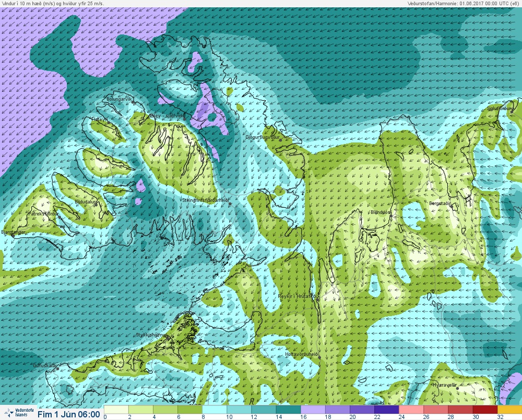Viewport: 522px width, 420px height.
Task: Click the Siglufjörður station label
Action: 500,109
